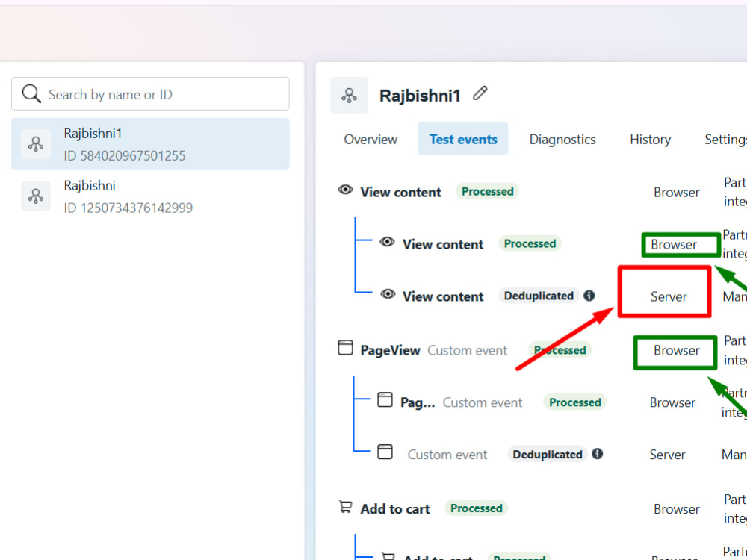Click window icon of Deduplicated Custom event

pyautogui.click(x=385, y=452)
